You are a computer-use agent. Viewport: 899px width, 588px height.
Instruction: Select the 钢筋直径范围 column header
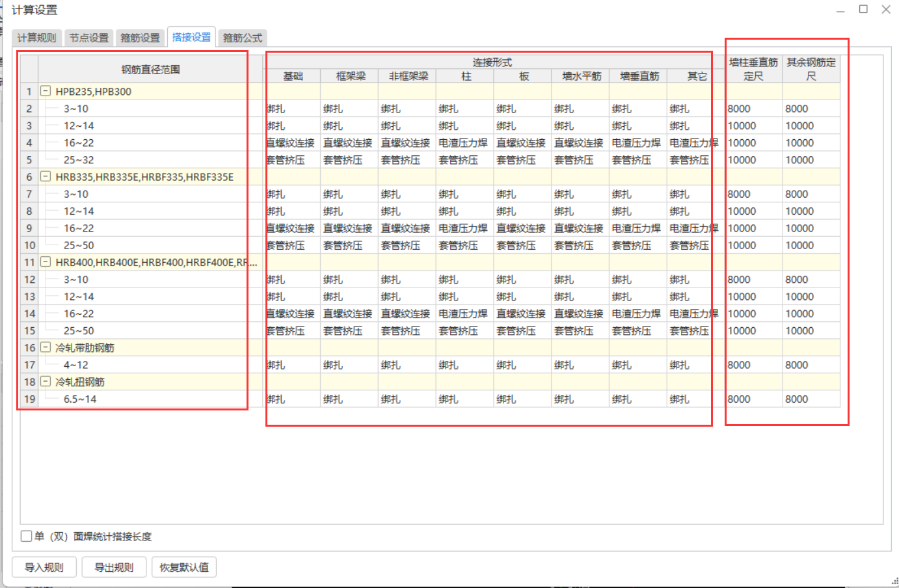pyautogui.click(x=151, y=69)
